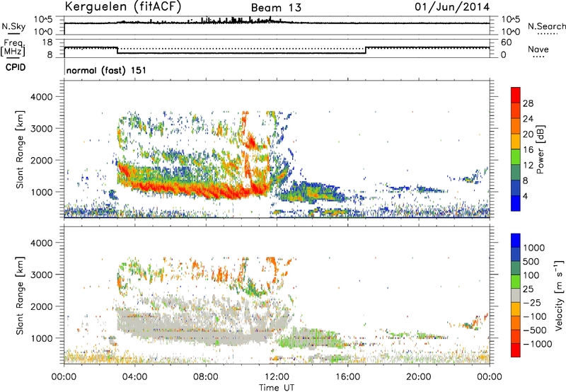
Task: Click '4000' on the power panel range axis
Action: coord(42,97)
